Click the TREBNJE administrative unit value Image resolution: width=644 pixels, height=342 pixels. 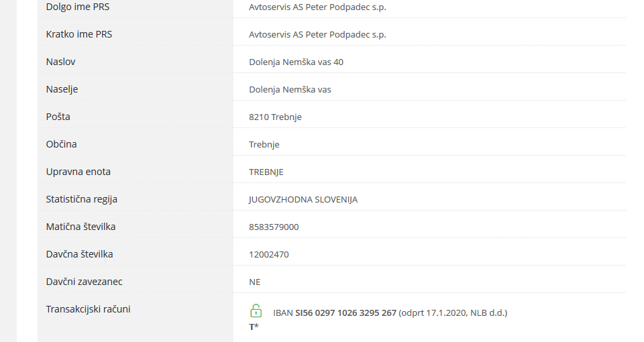pos(266,172)
